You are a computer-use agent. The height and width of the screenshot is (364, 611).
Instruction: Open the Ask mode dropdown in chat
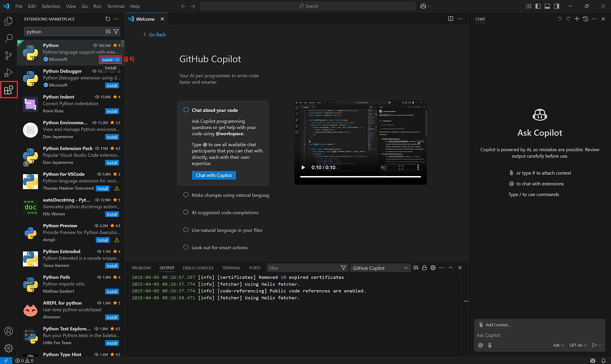click(x=558, y=345)
